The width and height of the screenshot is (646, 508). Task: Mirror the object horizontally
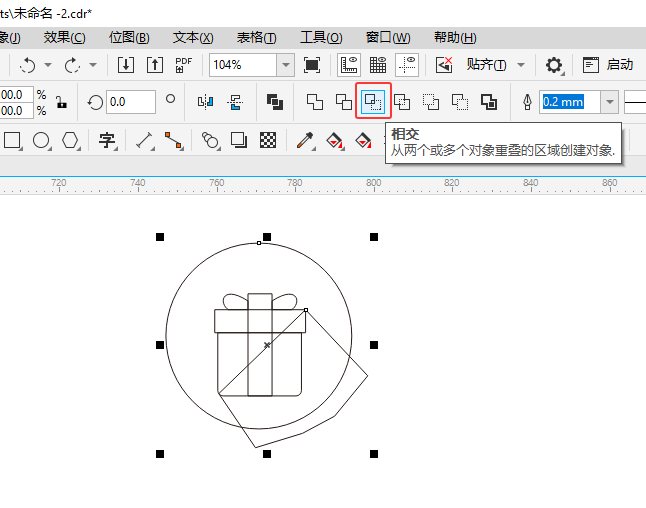(x=206, y=101)
